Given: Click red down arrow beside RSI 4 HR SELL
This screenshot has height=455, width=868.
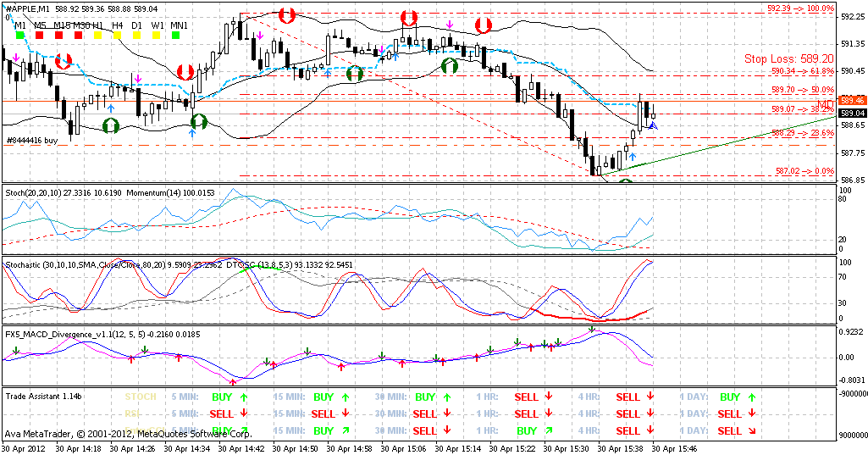Looking at the screenshot, I should (650, 413).
